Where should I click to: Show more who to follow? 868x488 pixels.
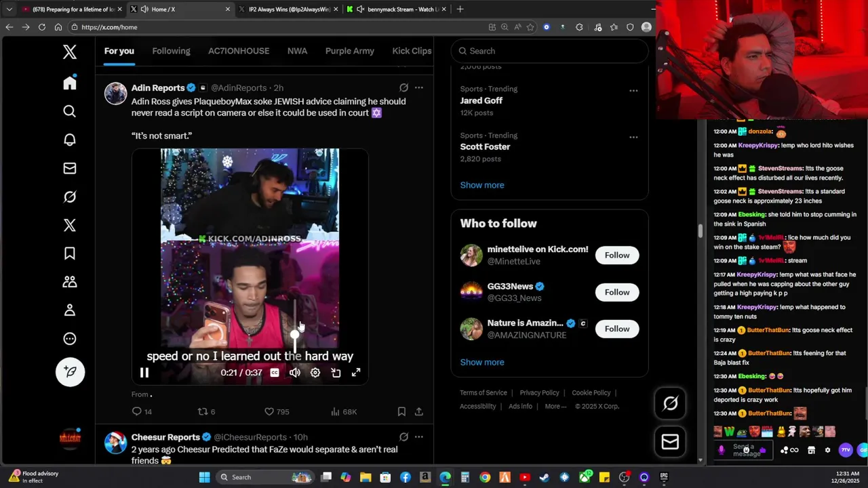pos(482,362)
